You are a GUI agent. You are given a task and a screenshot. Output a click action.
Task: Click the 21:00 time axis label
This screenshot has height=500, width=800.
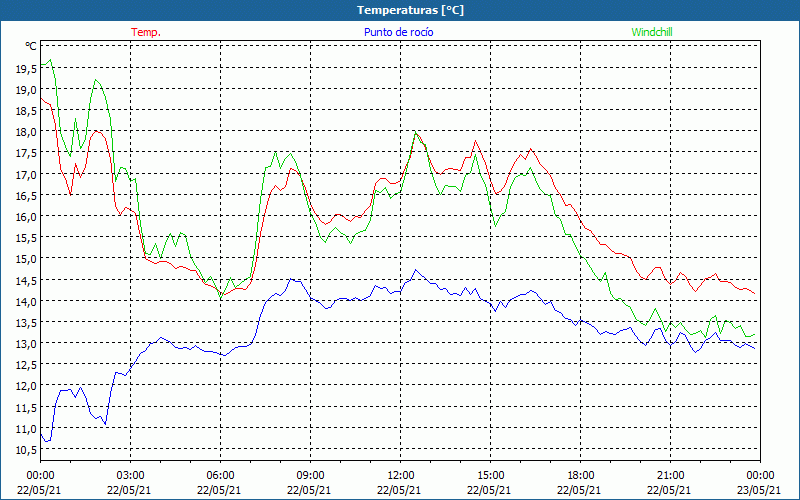[670, 476]
